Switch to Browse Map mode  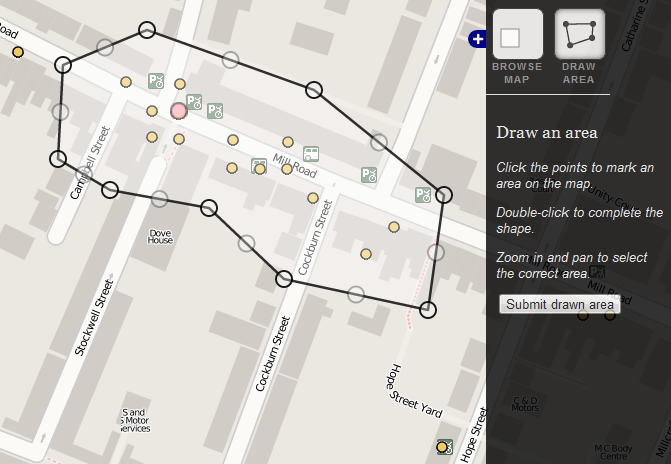pos(517,34)
